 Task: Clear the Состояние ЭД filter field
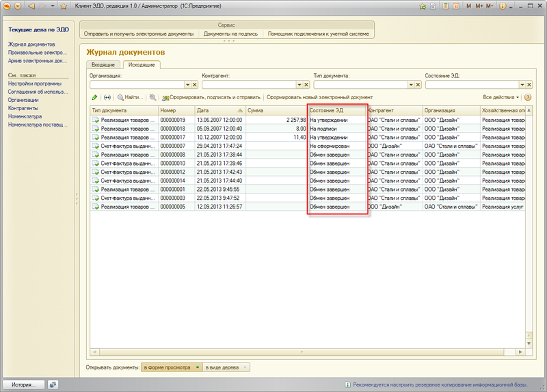click(529, 84)
